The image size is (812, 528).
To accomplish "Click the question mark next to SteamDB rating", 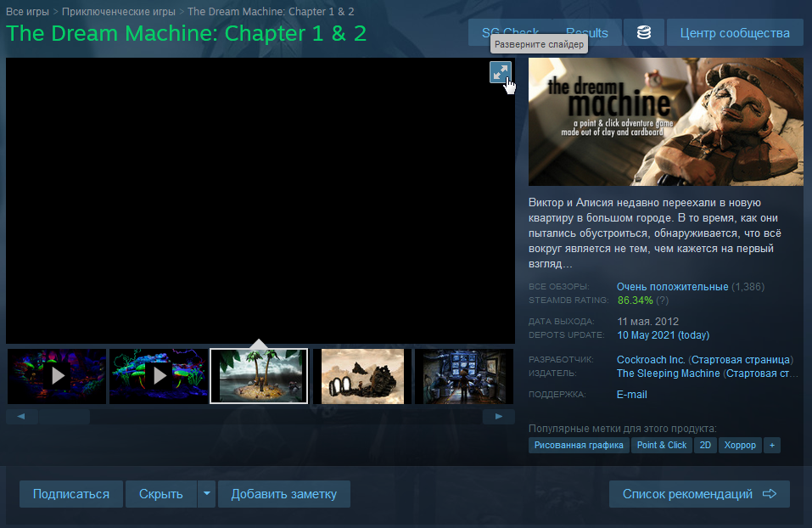I will (x=661, y=300).
